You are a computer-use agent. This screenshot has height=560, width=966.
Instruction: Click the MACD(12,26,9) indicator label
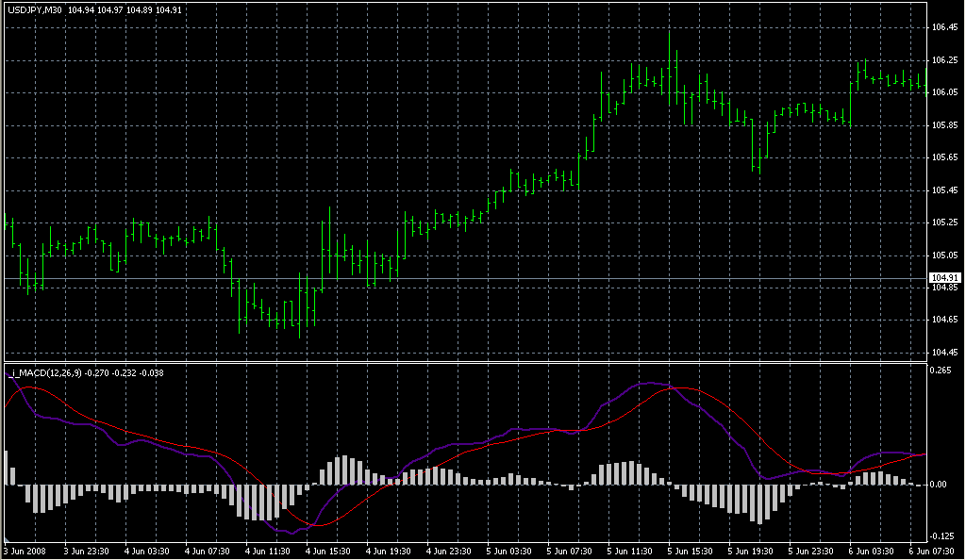[45, 372]
